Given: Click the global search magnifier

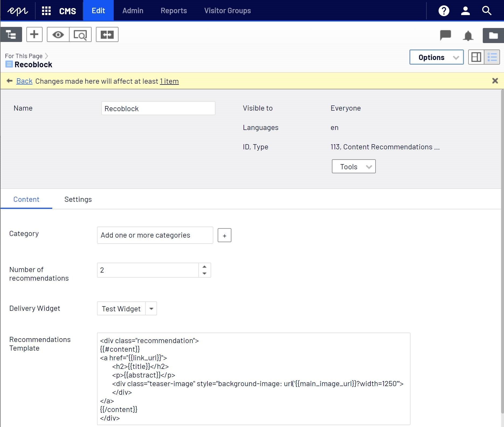Looking at the screenshot, I should (486, 11).
